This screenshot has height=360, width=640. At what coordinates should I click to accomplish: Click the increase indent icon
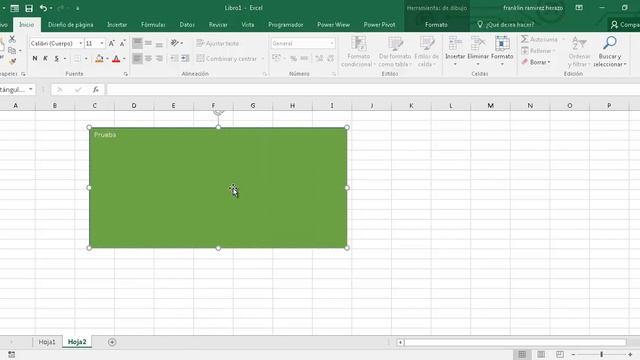(185, 59)
